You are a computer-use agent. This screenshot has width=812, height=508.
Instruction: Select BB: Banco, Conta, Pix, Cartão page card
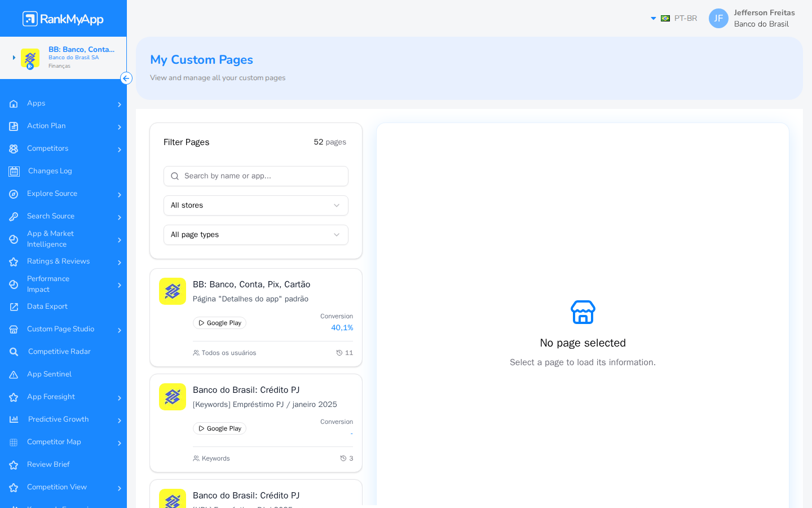(x=256, y=318)
